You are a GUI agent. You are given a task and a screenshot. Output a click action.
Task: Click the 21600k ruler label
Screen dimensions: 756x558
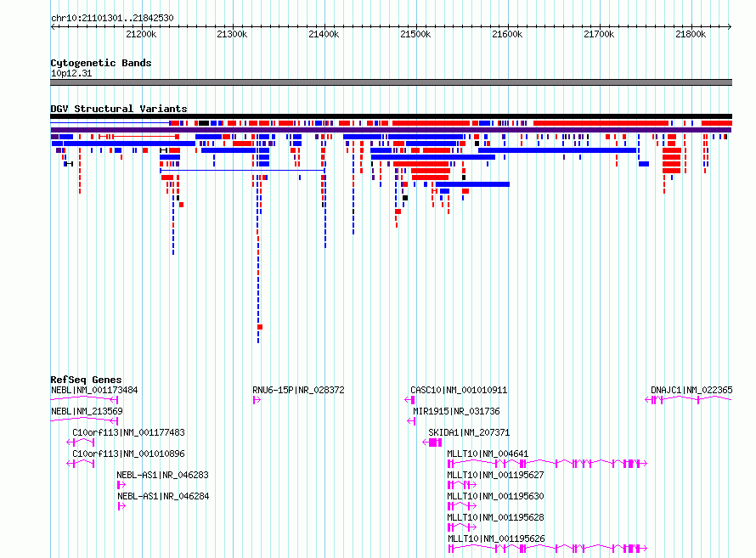coord(507,34)
